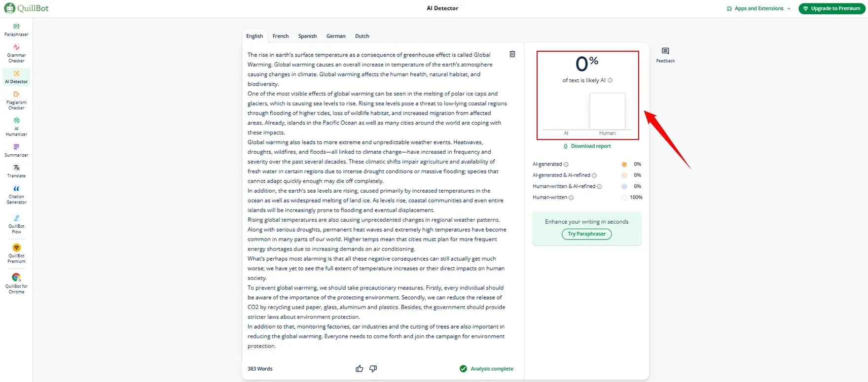Click the white Human-written color dot
Screen dimensions: 868x382
624,198
